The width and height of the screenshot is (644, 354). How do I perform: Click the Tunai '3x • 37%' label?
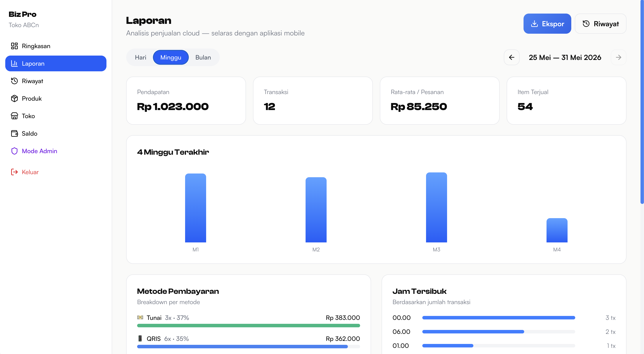tap(177, 317)
